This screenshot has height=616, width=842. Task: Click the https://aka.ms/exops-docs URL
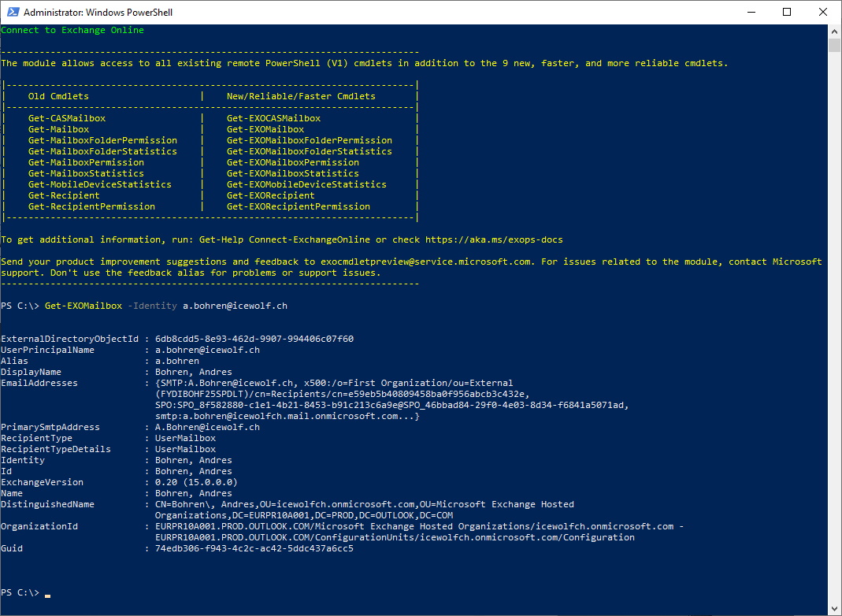(494, 239)
